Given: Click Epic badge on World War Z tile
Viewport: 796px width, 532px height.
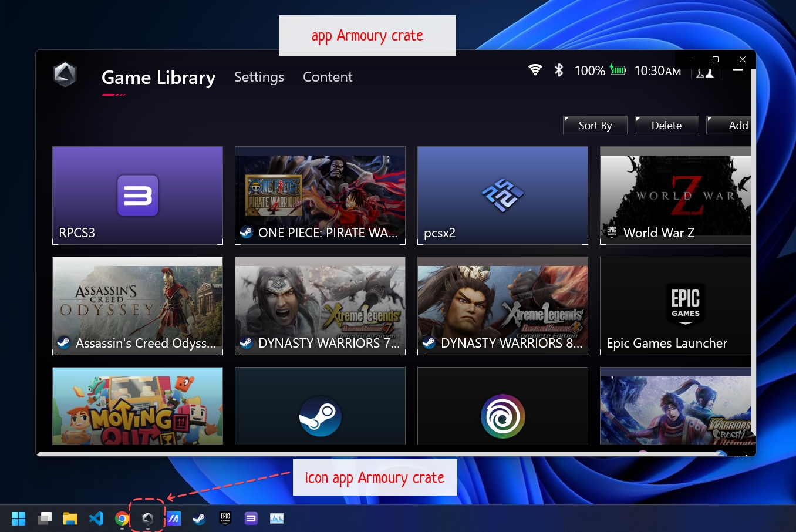Looking at the screenshot, I should tap(612, 232).
